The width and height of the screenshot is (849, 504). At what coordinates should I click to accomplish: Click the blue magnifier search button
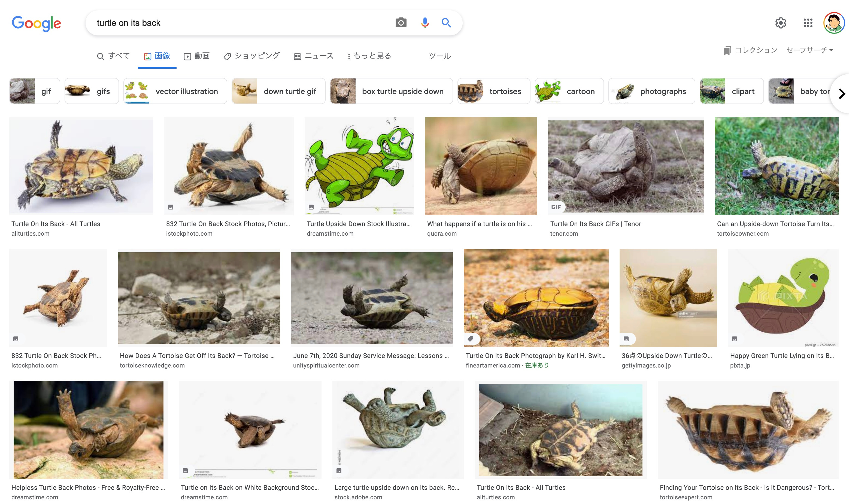[446, 23]
